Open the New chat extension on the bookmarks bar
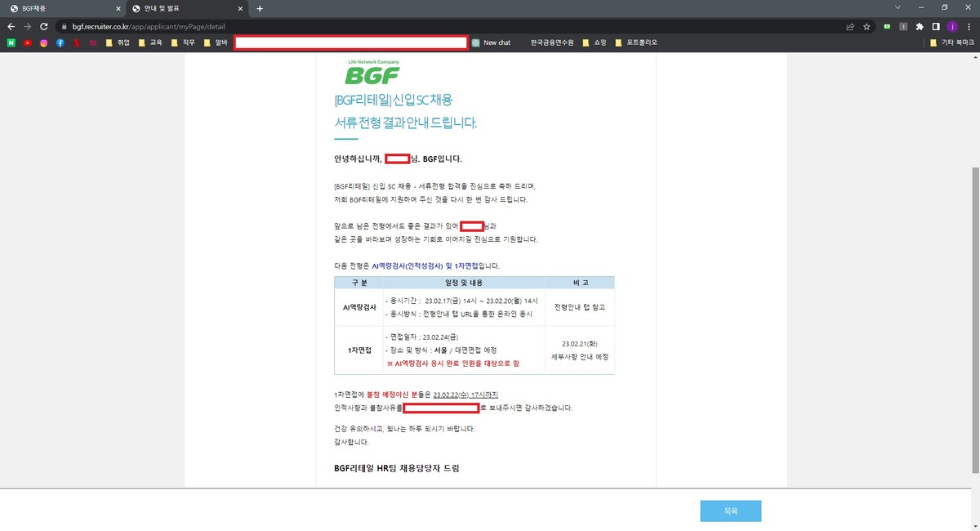Viewport: 980px width, 531px height. (x=496, y=42)
